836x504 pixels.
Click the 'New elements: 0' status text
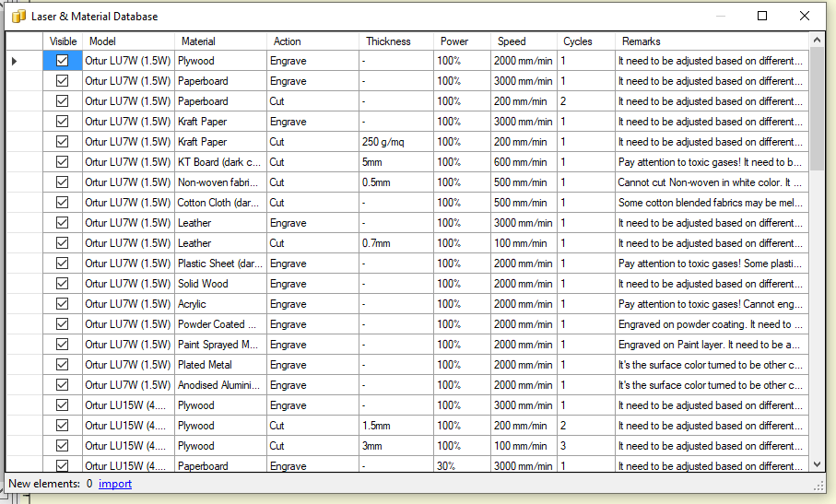[51, 484]
